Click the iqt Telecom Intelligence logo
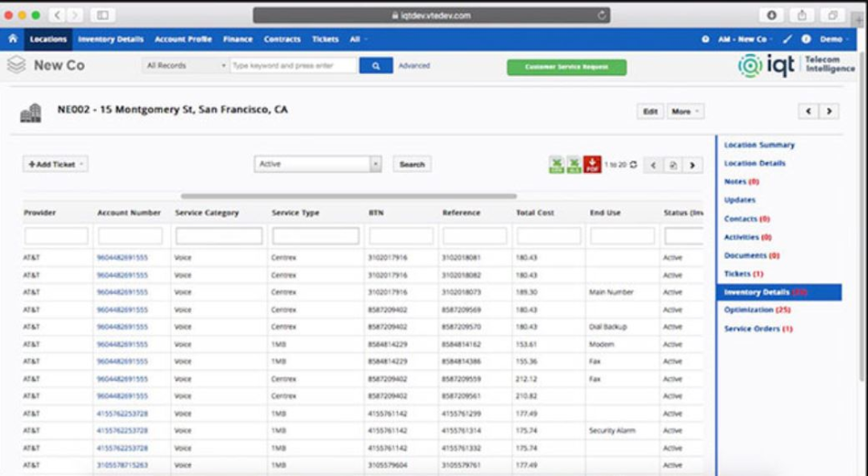868x476 pixels. click(796, 65)
